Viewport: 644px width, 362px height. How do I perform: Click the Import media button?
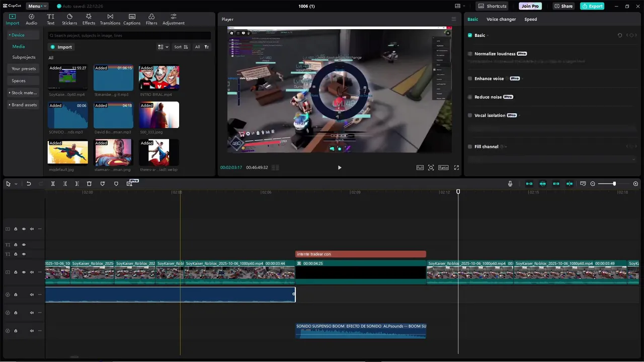coord(61,47)
